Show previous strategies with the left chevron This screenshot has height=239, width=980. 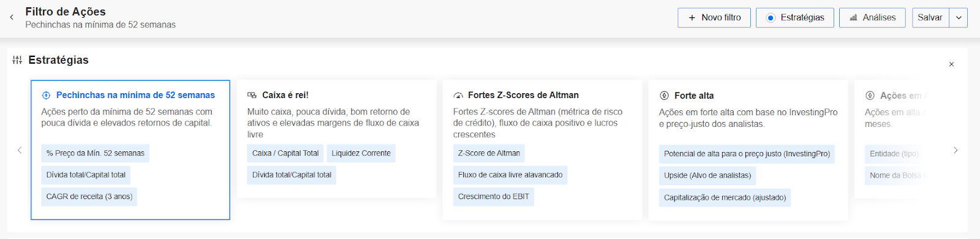point(20,150)
